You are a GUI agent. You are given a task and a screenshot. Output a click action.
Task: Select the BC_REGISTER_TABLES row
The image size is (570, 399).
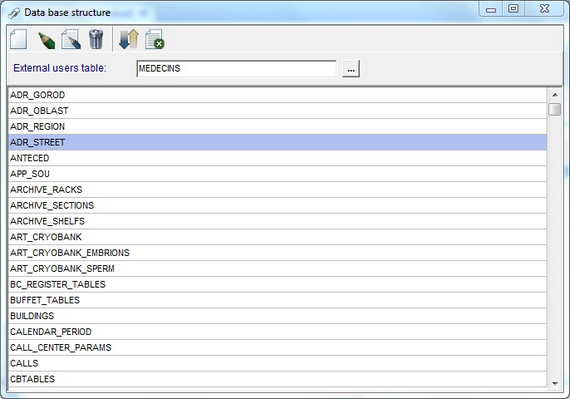[x=277, y=285]
